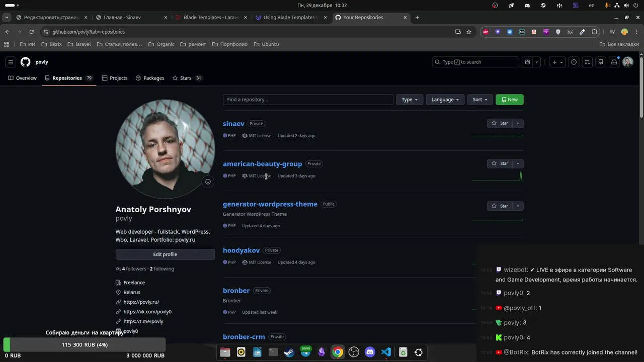Open the american-beauty-group repository

coord(262,164)
